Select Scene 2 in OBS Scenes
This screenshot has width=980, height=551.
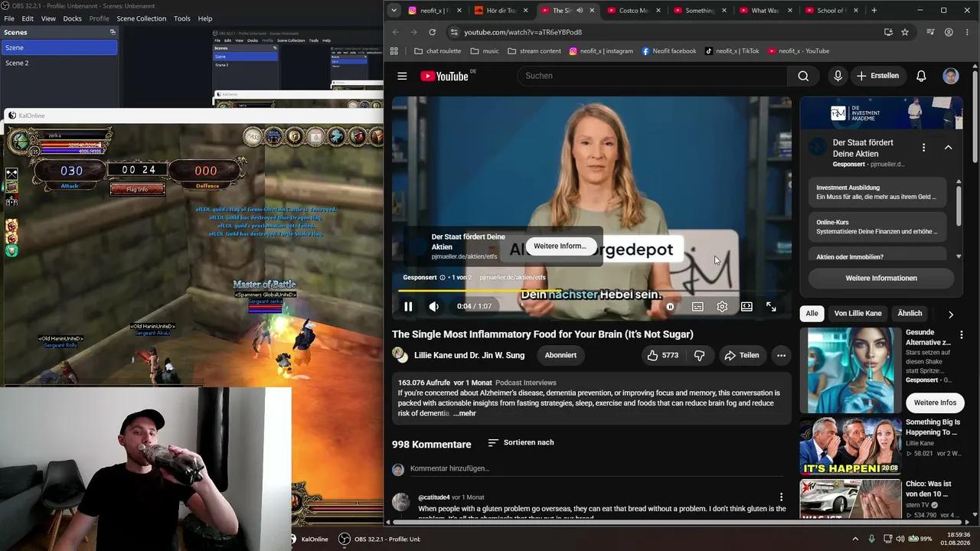[59, 63]
